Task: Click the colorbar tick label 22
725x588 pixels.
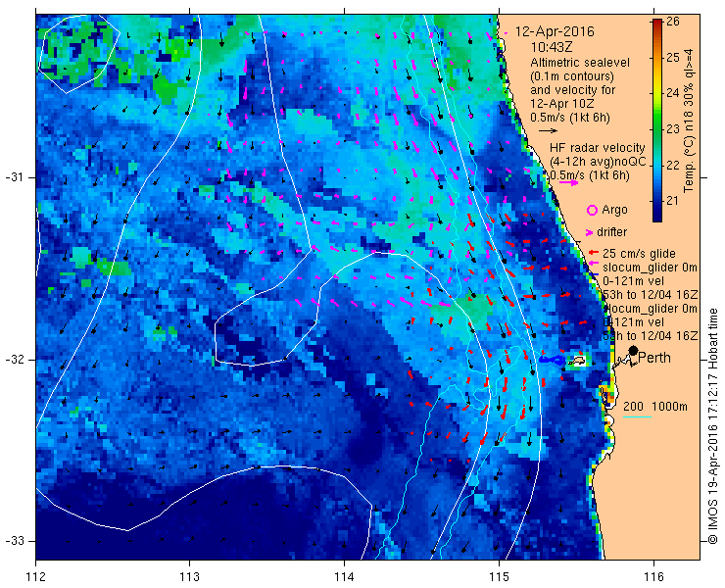Action: pyautogui.click(x=673, y=166)
